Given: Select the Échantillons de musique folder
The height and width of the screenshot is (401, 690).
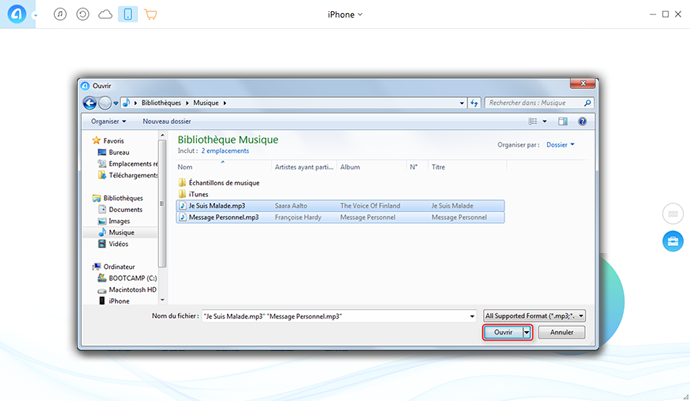Looking at the screenshot, I should click(x=219, y=183).
